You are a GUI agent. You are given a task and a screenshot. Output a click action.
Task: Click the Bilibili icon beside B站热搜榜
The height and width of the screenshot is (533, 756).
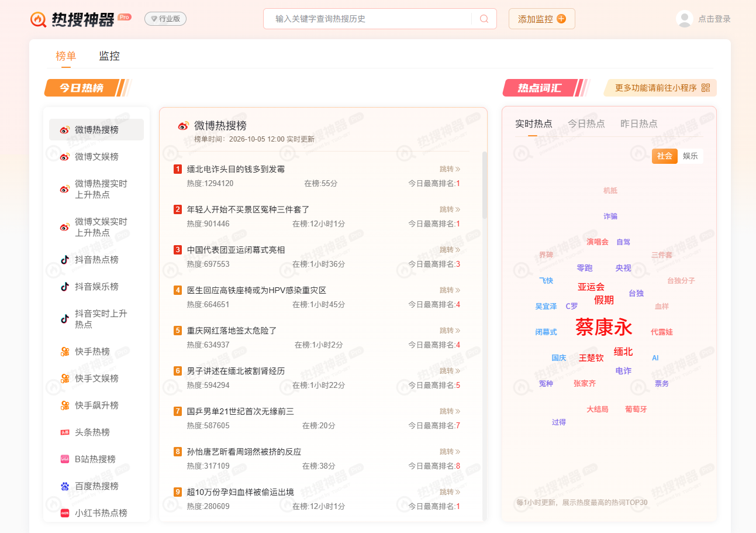[65, 459]
